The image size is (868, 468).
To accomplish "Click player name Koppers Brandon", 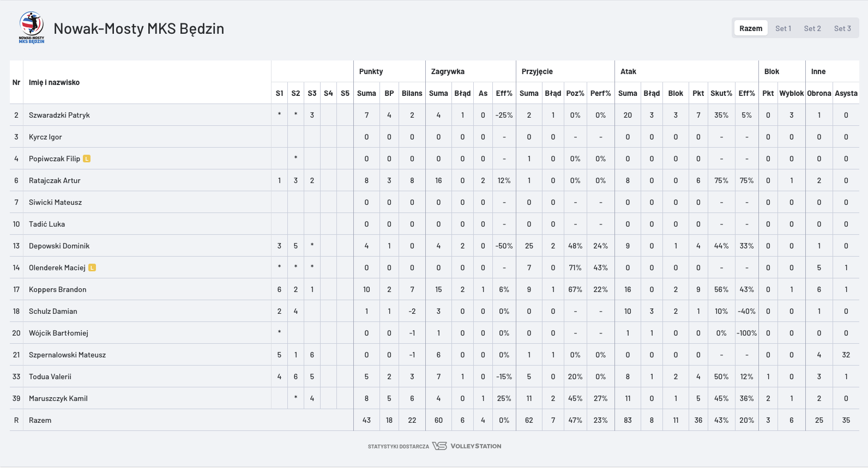I will (x=57, y=289).
